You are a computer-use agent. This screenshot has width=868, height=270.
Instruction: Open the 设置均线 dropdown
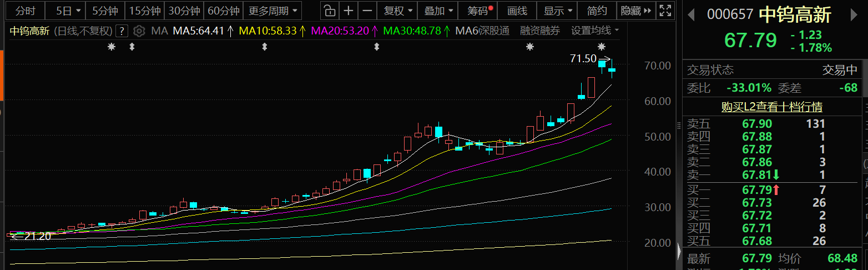pos(595,31)
